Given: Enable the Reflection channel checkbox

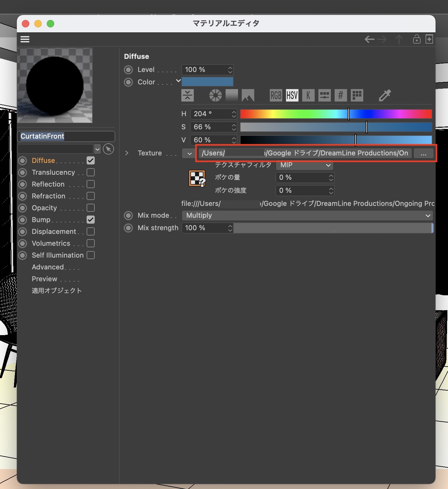Looking at the screenshot, I should pyautogui.click(x=91, y=184).
